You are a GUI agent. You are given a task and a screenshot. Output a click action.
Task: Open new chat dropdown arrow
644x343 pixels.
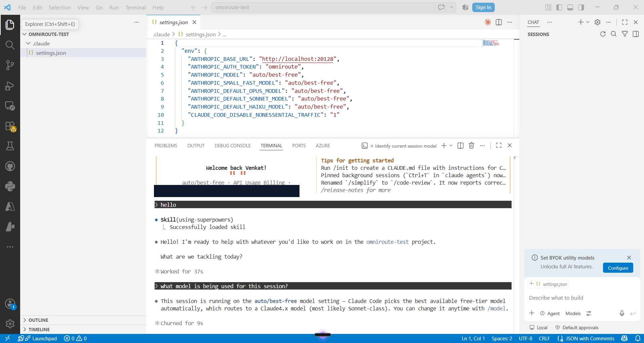click(588, 22)
